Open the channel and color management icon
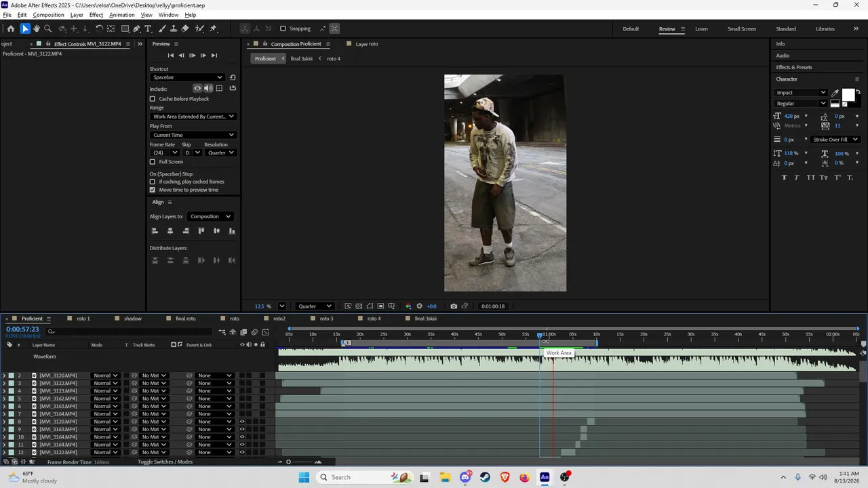The height and width of the screenshot is (488, 868). tap(408, 306)
